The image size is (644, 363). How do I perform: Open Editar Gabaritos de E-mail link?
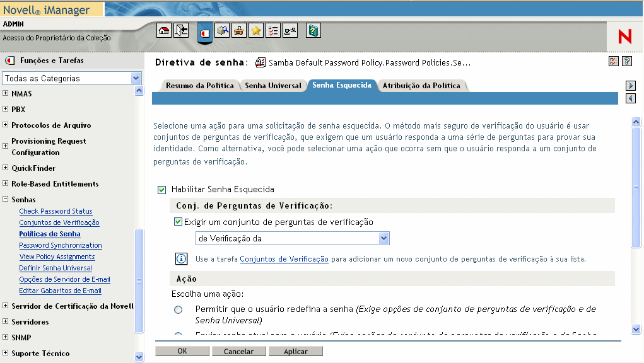(x=60, y=291)
